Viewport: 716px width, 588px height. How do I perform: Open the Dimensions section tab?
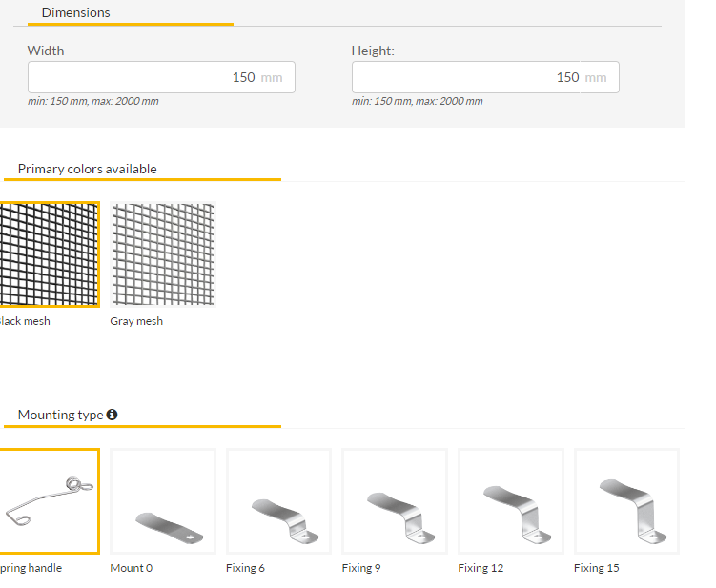[x=75, y=13]
